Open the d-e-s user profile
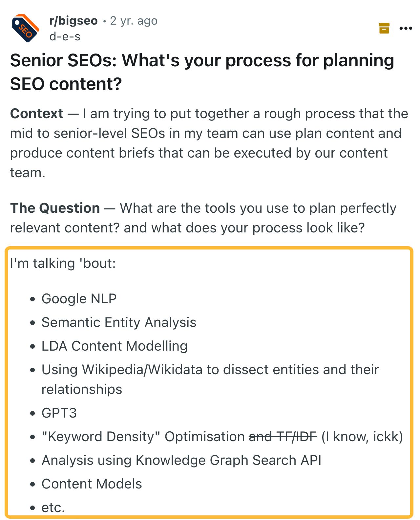This screenshot has height=520, width=420. [x=65, y=36]
